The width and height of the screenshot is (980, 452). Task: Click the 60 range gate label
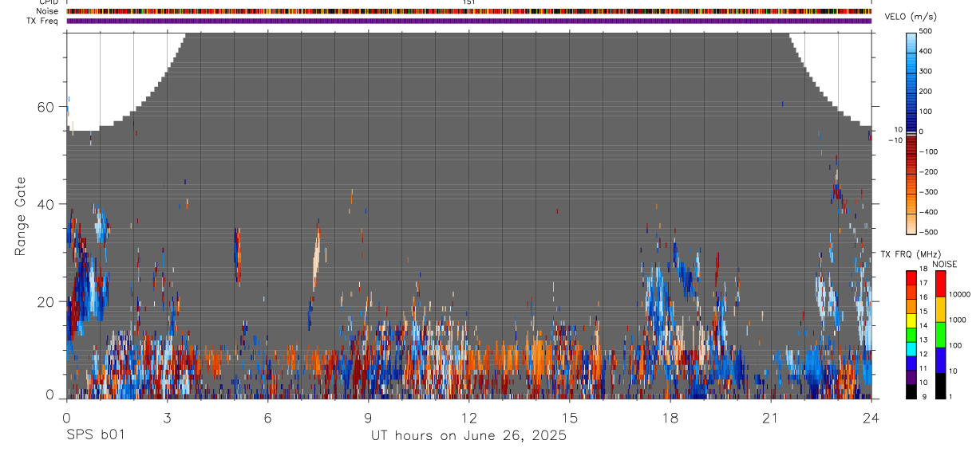[x=48, y=107]
